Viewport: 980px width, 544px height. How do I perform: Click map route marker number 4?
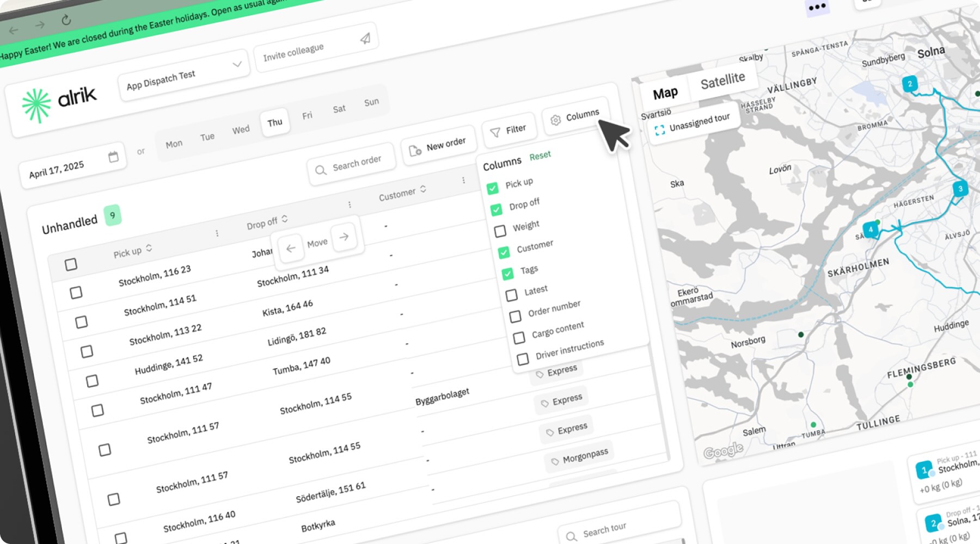871,230
